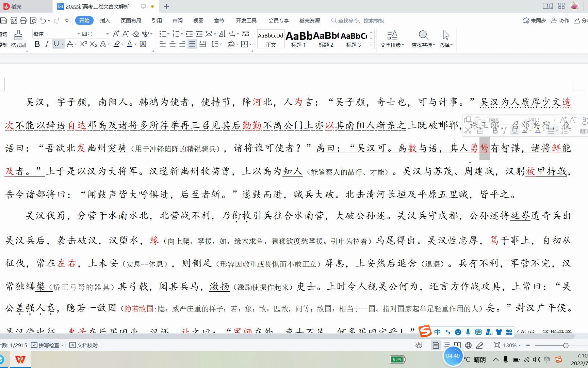
Task: Increase font size with A+ icon
Action: pos(116,34)
